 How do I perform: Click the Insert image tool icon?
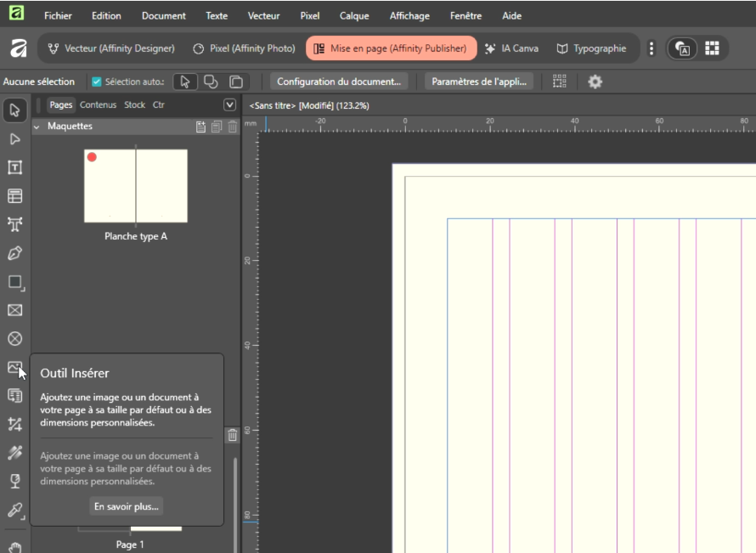(x=14, y=368)
